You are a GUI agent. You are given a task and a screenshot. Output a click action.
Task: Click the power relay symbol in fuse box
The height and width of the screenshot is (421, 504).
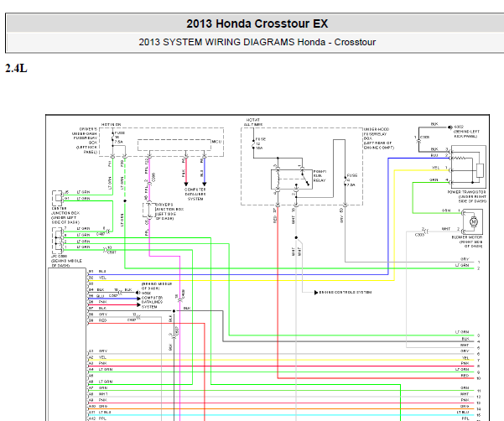292,179
